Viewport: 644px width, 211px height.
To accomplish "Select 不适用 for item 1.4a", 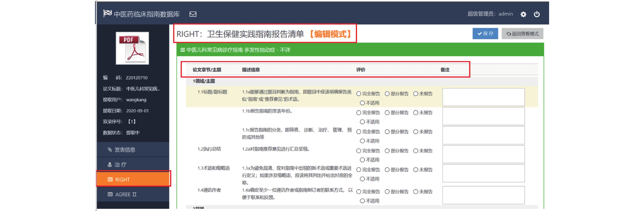I will coord(362,201).
